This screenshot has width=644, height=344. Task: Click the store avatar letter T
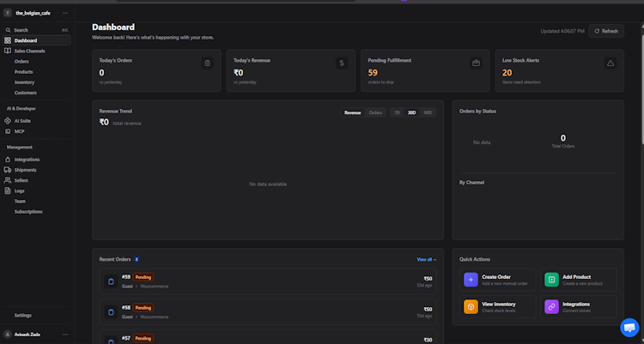[8, 13]
